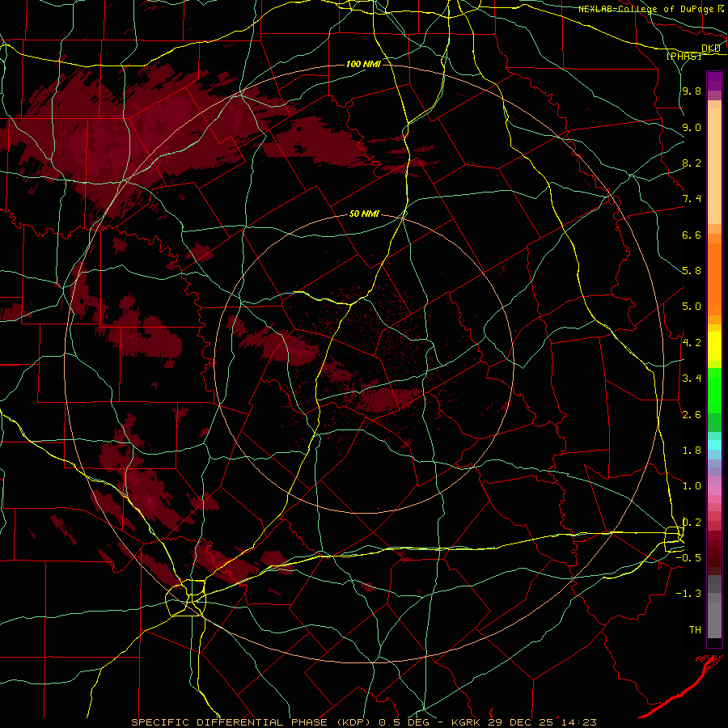The height and width of the screenshot is (728, 728).
Task: Click the 1.0 value on the color scale
Action: (x=692, y=486)
